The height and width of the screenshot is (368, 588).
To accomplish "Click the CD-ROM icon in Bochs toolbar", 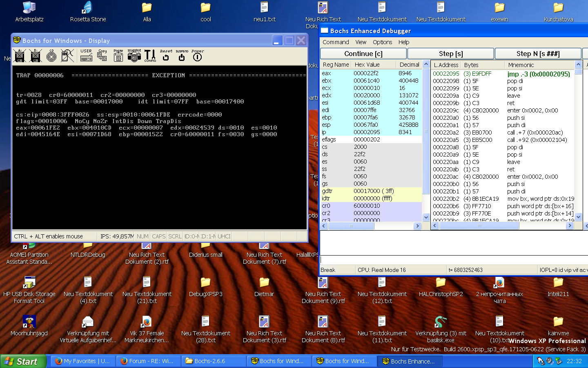I will (51, 56).
